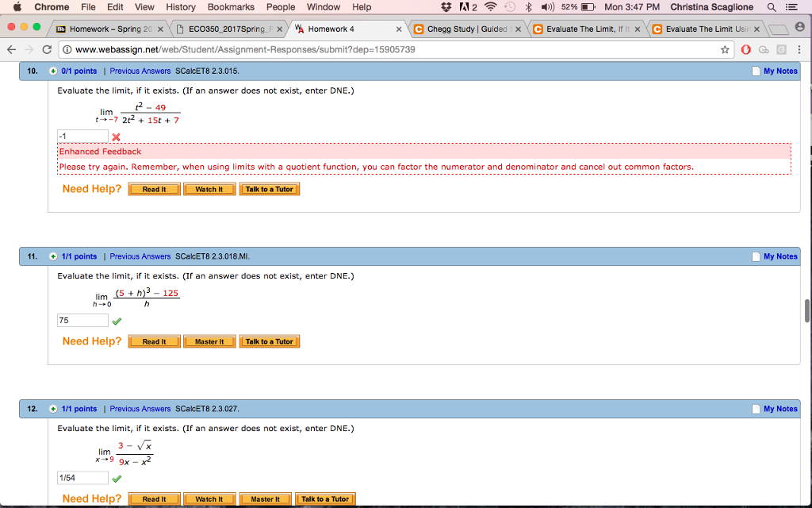
Task: Click the question 12 answer field
Action: coord(82,478)
